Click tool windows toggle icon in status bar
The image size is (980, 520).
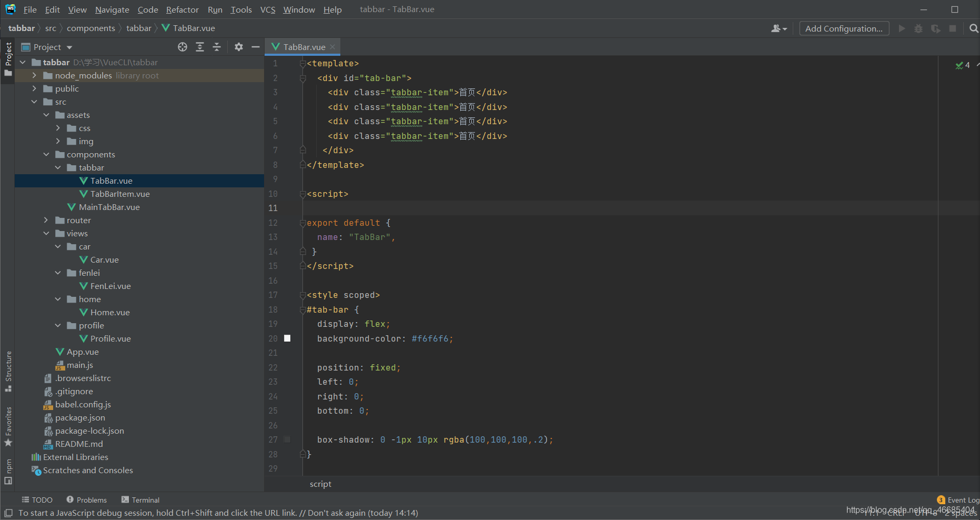click(8, 513)
